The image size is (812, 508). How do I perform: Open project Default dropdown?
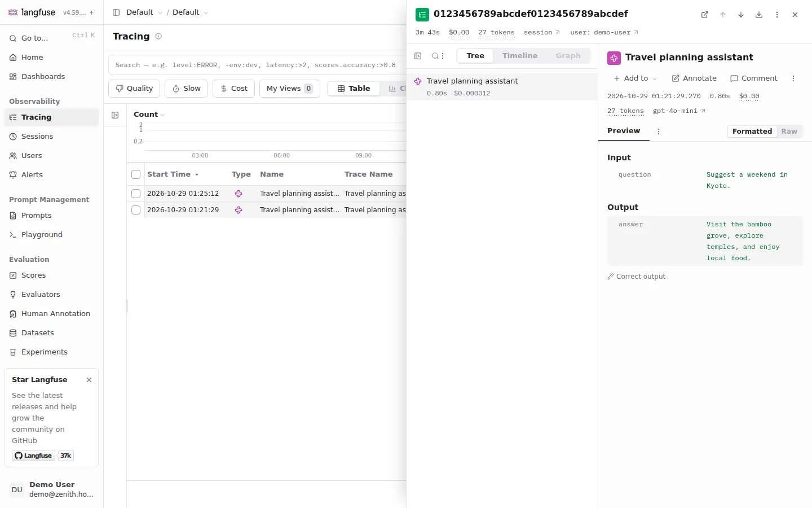tap(191, 12)
